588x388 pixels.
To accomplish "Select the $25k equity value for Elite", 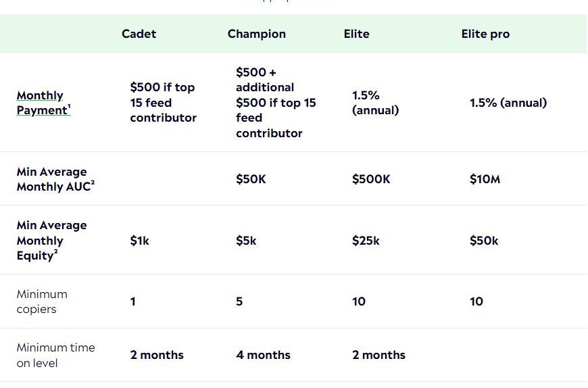I will pos(366,241).
